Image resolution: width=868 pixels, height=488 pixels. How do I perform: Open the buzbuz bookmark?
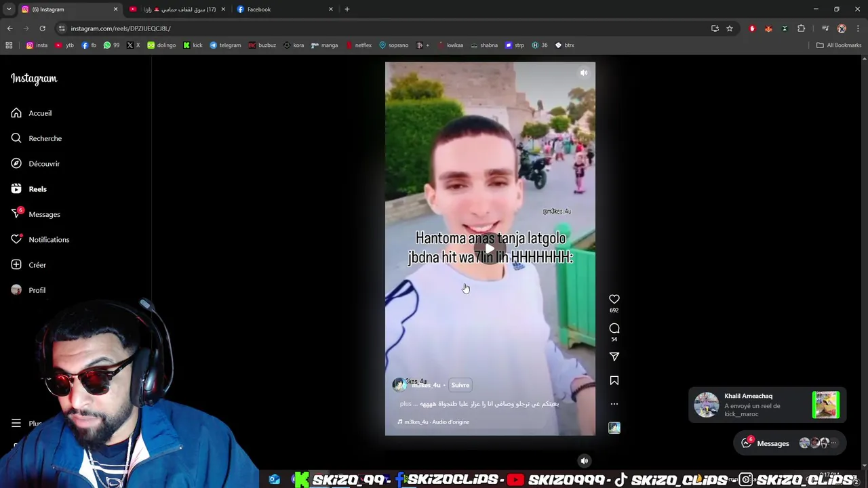[x=262, y=45]
